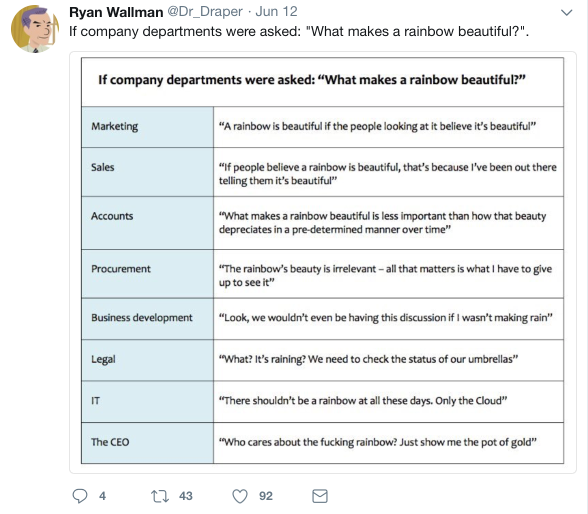Image resolution: width=588 pixels, height=514 pixels.
Task: Click the Legal row quote in image
Action: point(368,359)
